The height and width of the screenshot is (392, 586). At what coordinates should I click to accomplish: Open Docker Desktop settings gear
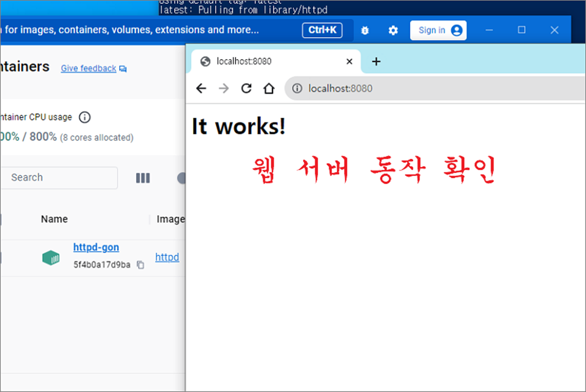point(393,30)
